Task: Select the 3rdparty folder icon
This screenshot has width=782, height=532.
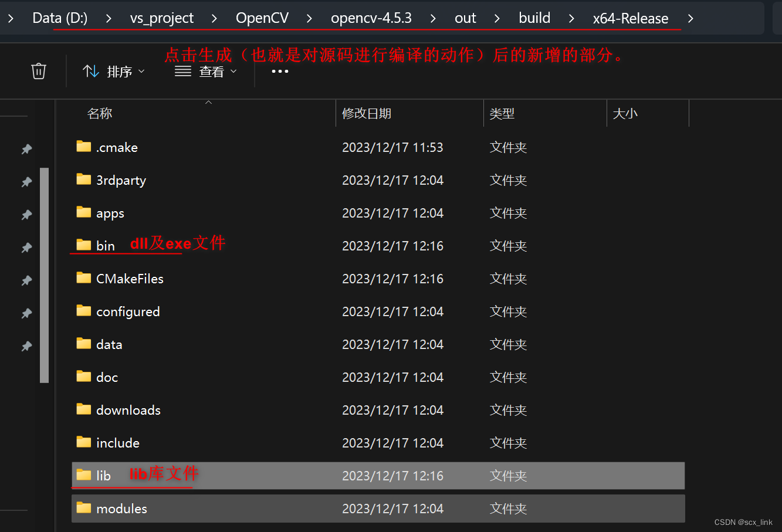Action: pos(84,179)
